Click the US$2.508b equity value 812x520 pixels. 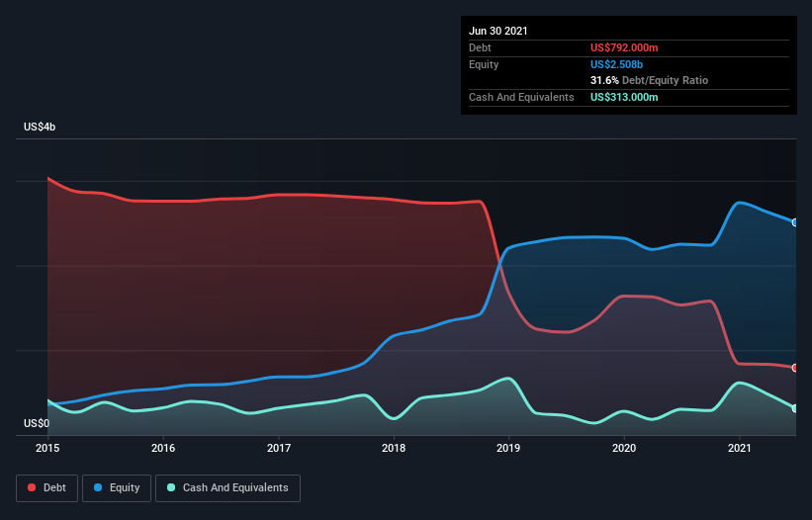coord(616,64)
